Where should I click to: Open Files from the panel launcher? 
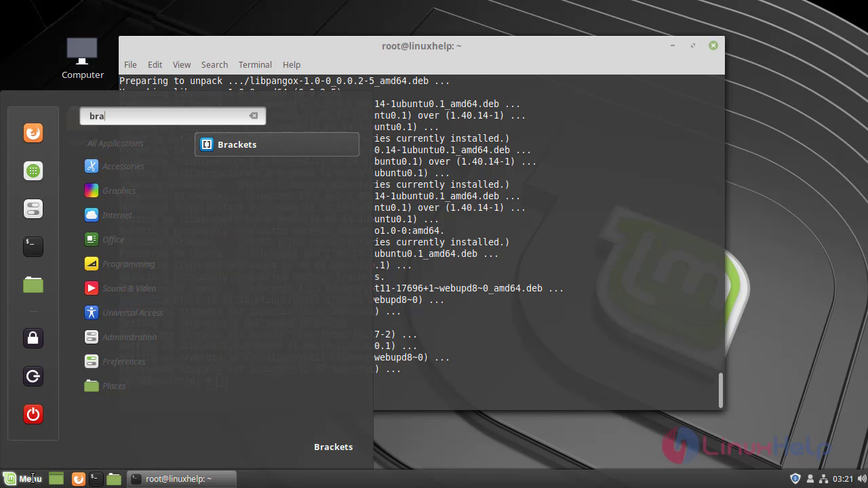114,479
